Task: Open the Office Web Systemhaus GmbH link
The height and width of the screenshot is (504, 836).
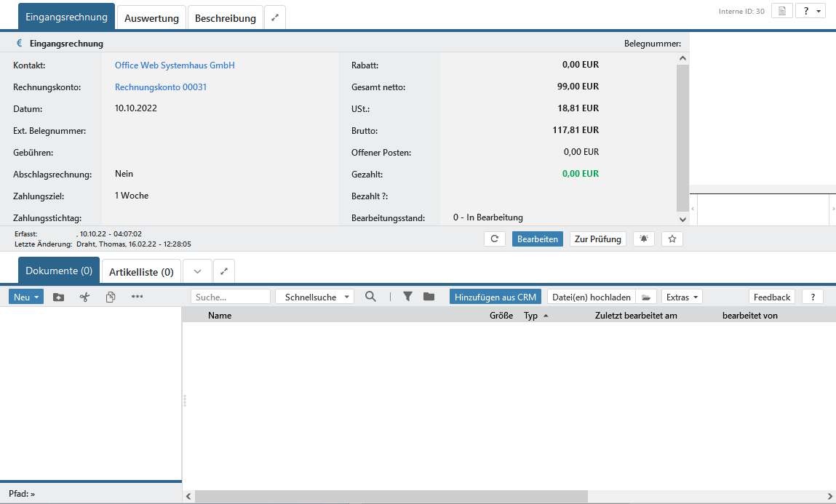Action: (175, 65)
